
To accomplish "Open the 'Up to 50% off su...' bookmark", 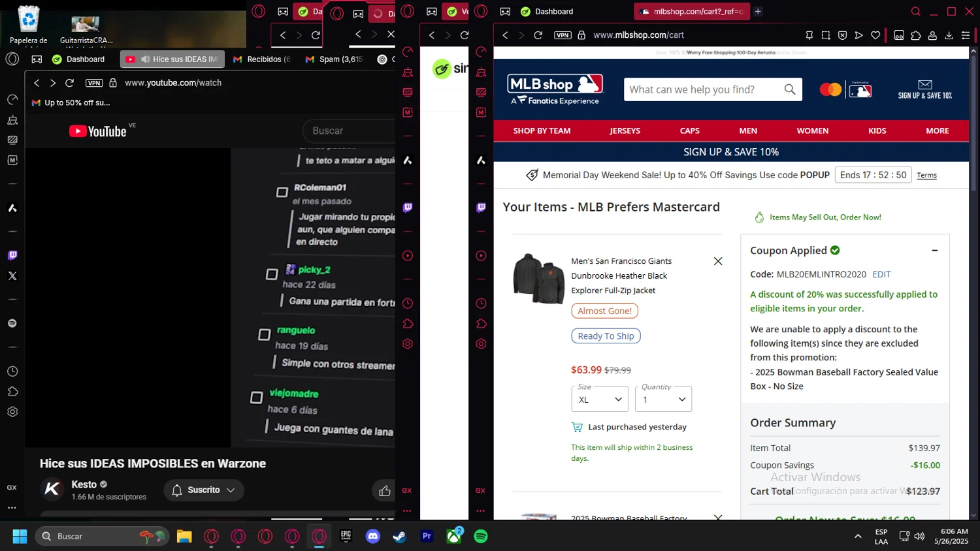I will point(71,102).
